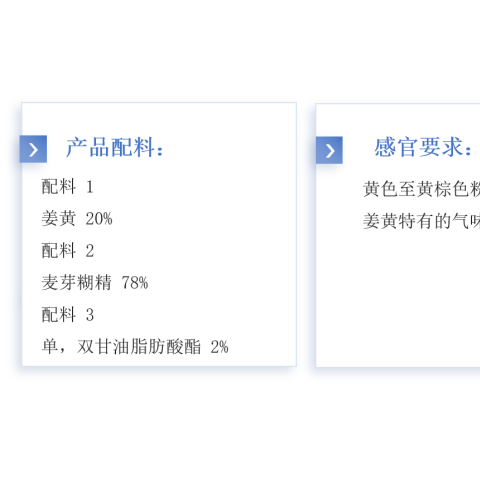Viewport: 480px width, 480px height.
Task: Click the number 1 after 配料
Action: (90, 187)
